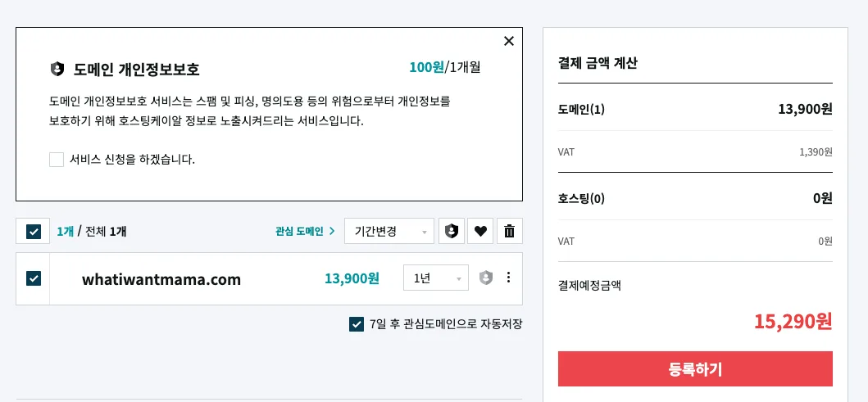Viewport: 868px width, 402px height.
Task: Toggle the select-all checkbox beside 1개 / 전체 1개
Action: click(34, 231)
